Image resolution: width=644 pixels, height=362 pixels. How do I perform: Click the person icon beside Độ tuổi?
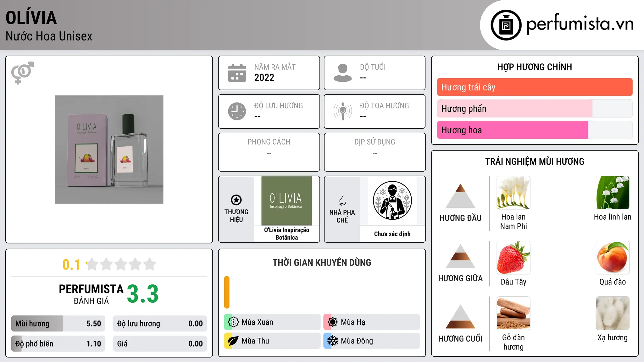coord(343,73)
